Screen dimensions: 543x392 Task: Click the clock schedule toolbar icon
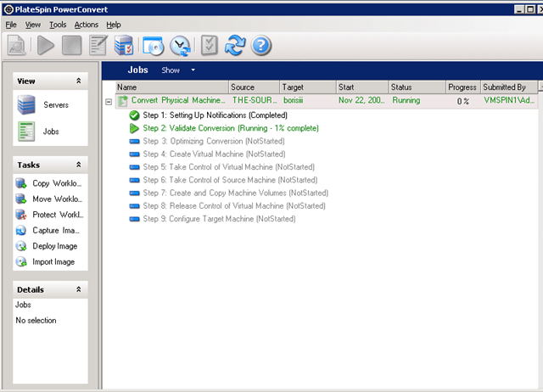click(180, 45)
